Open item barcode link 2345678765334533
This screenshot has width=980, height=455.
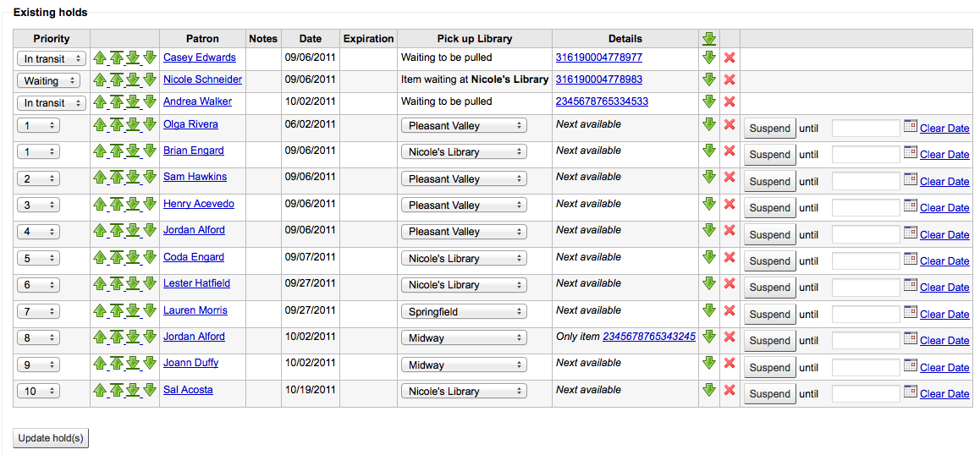point(602,101)
